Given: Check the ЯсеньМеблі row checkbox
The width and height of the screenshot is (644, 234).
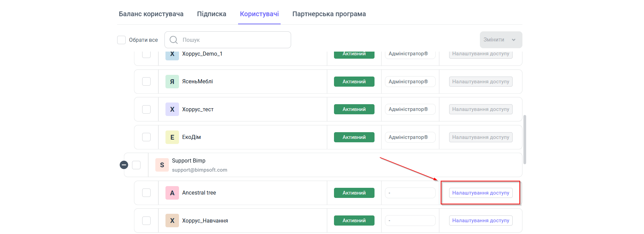Looking at the screenshot, I should pyautogui.click(x=146, y=82).
